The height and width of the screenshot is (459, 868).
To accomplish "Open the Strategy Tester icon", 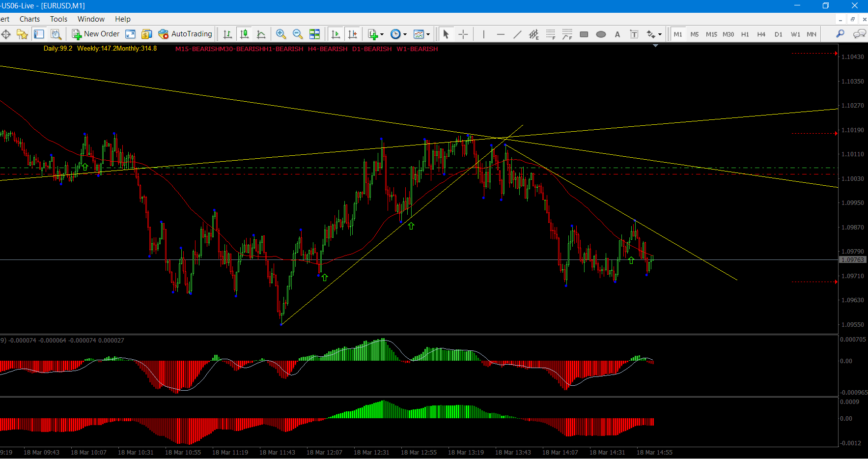I will pos(56,34).
